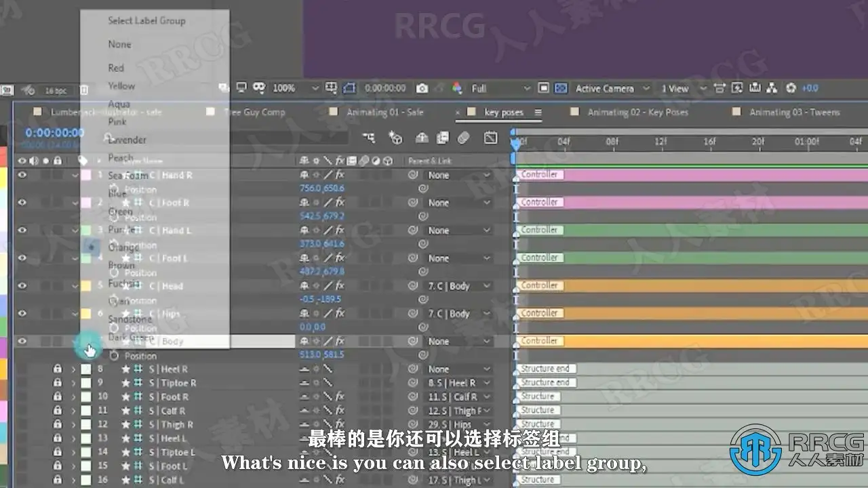Open the graph editor
Image resolution: width=868 pixels, height=488 pixels.
coord(490,138)
